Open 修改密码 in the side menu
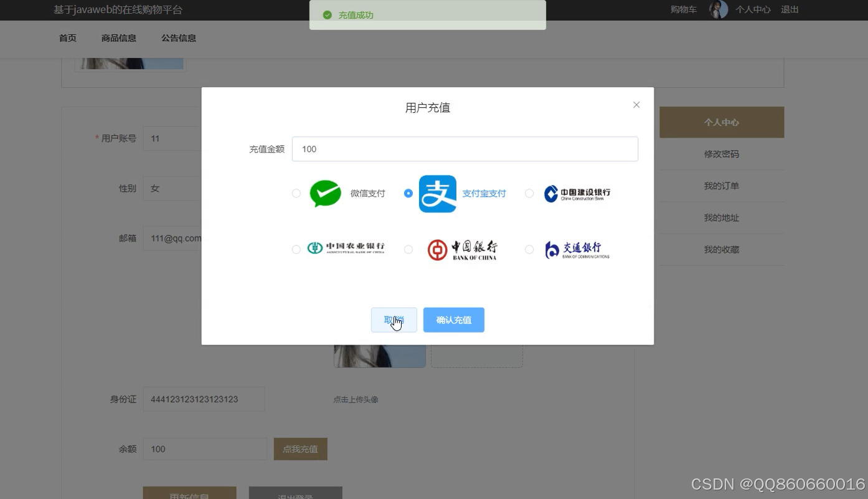The height and width of the screenshot is (499, 868). coord(722,154)
